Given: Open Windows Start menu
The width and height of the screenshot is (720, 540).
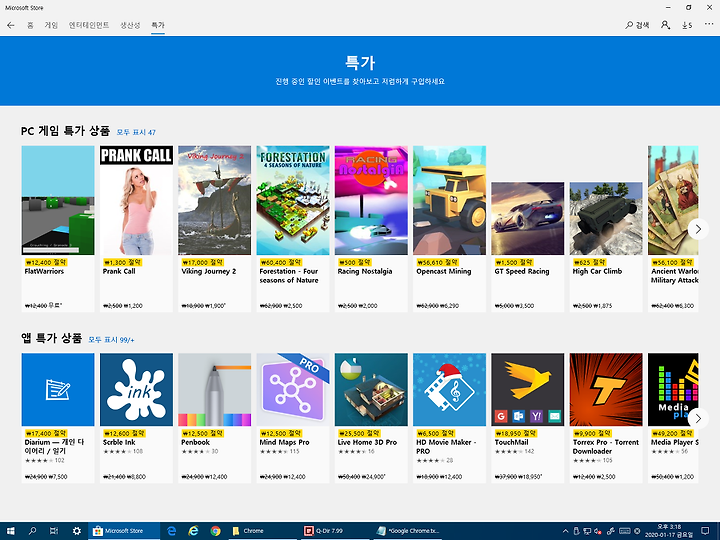Looking at the screenshot, I should pyautogui.click(x=11, y=531).
